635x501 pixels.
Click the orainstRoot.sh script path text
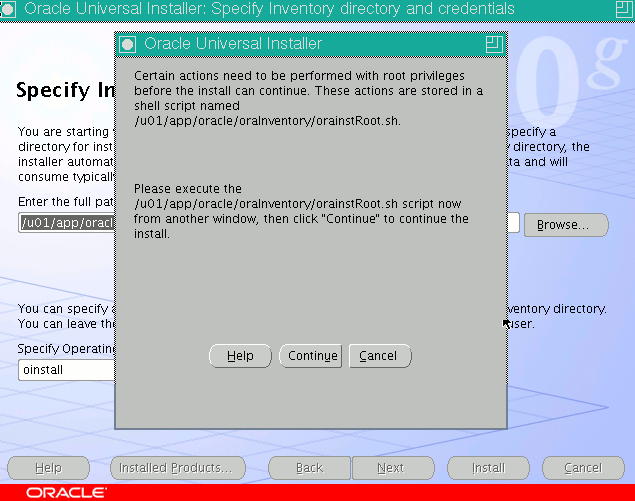(x=267, y=121)
